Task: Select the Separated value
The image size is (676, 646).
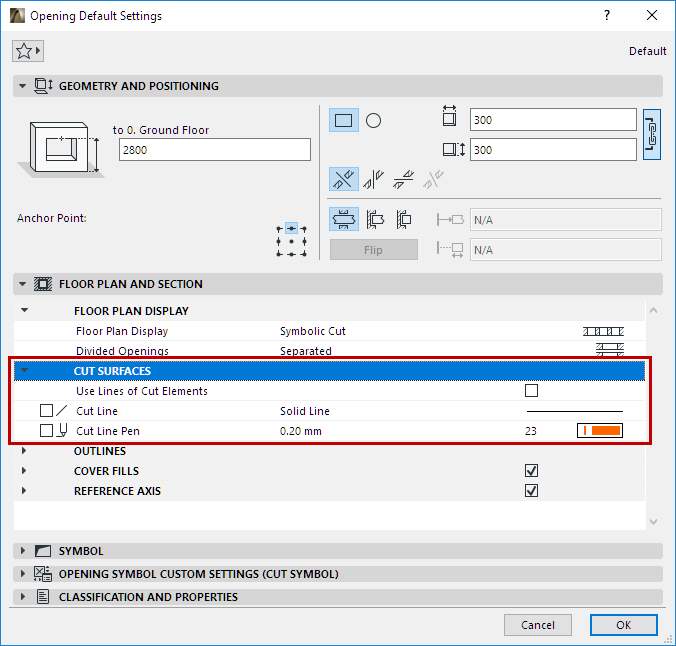Action: [x=306, y=351]
